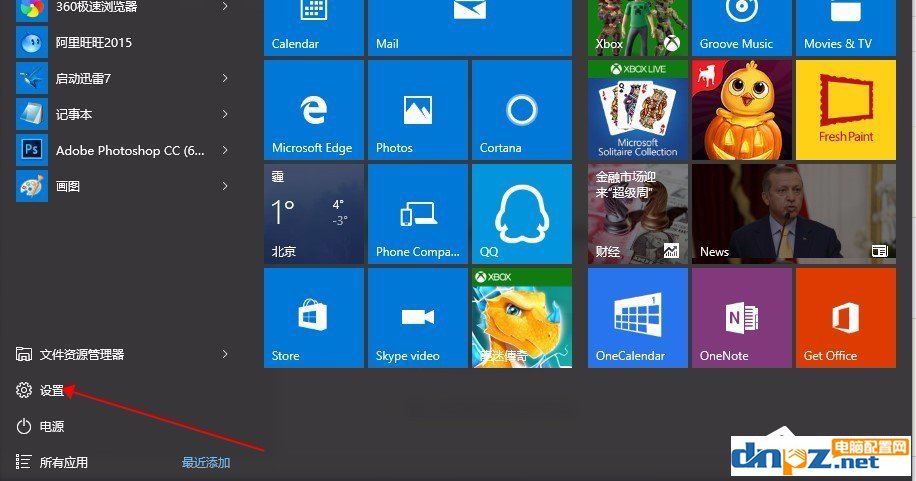This screenshot has height=481, width=916.
Task: Launch 360极速浏览器 from the app list
Action: 123,8
